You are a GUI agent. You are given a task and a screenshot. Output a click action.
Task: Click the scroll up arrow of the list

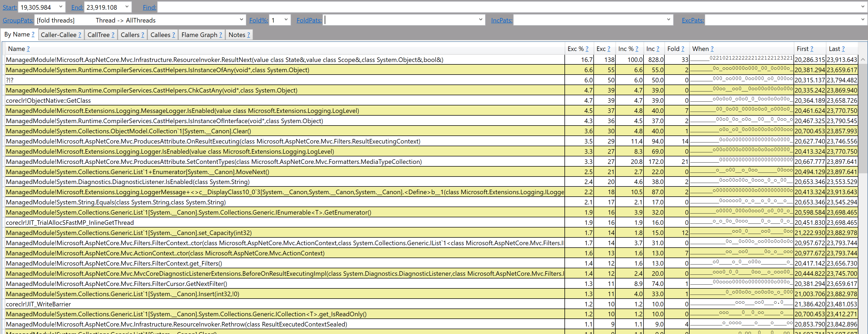pyautogui.click(x=863, y=60)
